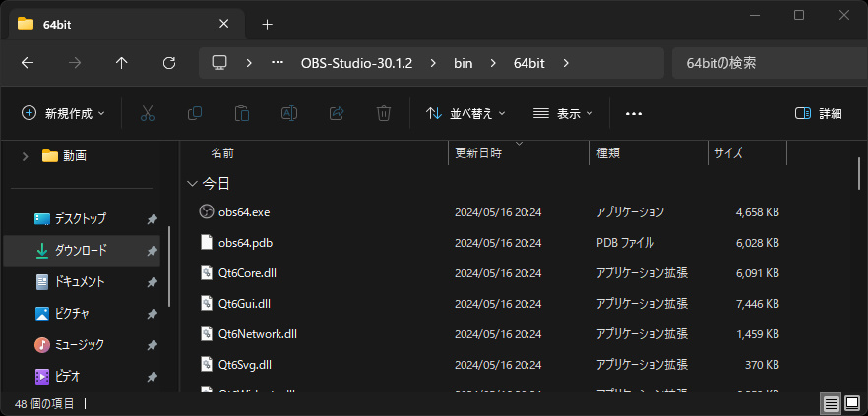Click the Copy icon in toolbar
This screenshot has width=868, height=416.
[x=195, y=113]
